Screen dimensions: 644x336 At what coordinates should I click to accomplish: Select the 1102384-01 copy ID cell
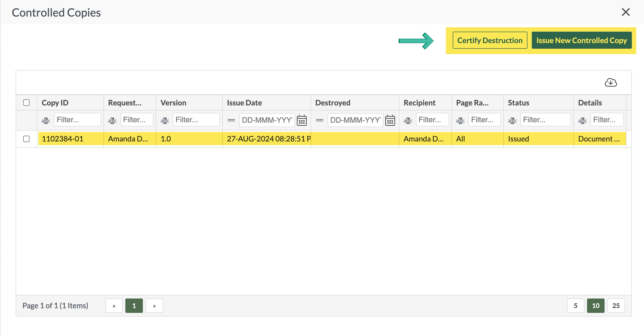coord(71,139)
